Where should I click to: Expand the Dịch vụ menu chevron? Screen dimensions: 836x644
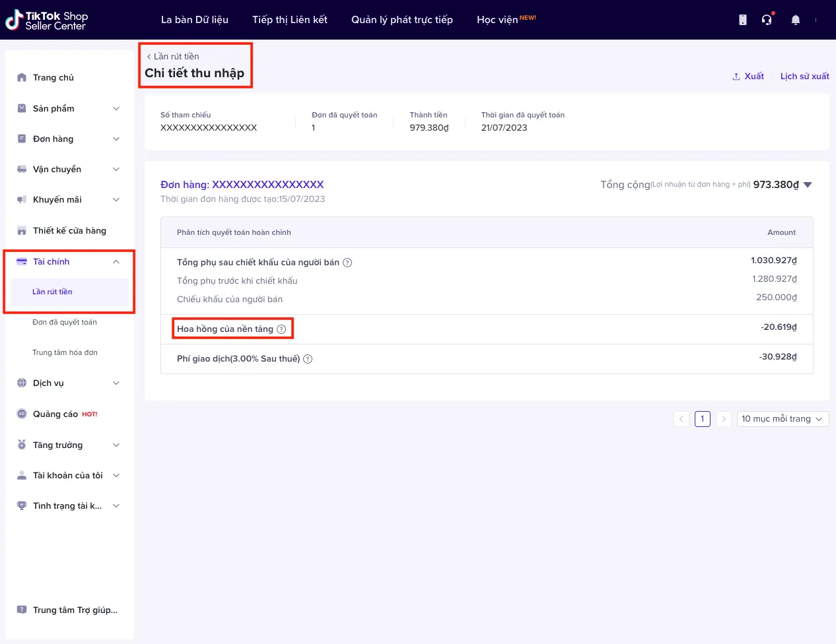(116, 383)
